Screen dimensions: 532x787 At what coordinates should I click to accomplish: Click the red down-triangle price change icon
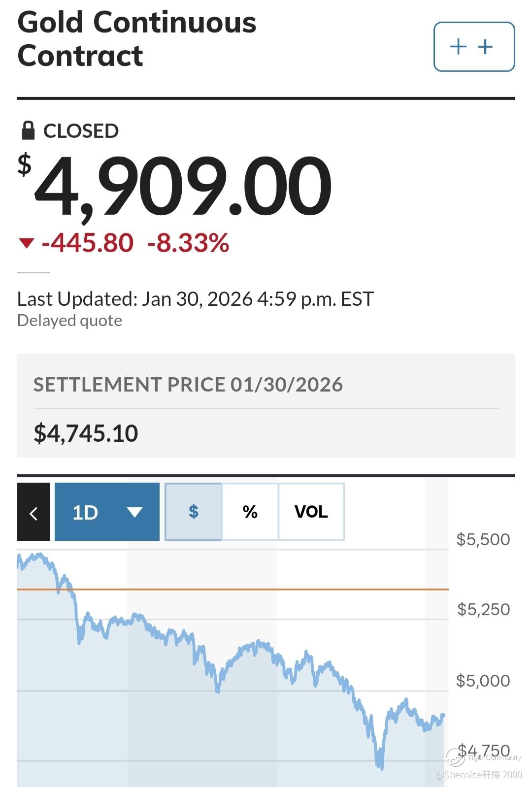pos(26,243)
